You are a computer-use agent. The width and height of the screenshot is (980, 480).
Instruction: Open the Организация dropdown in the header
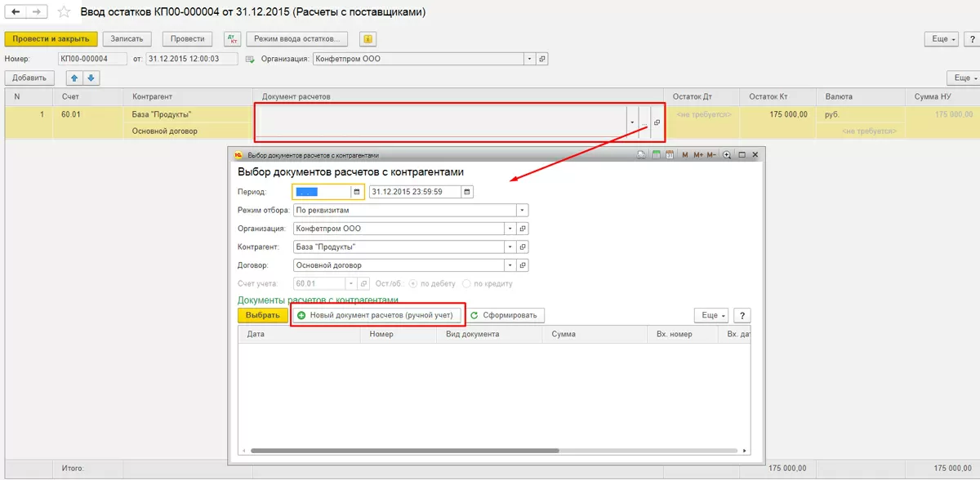(529, 59)
